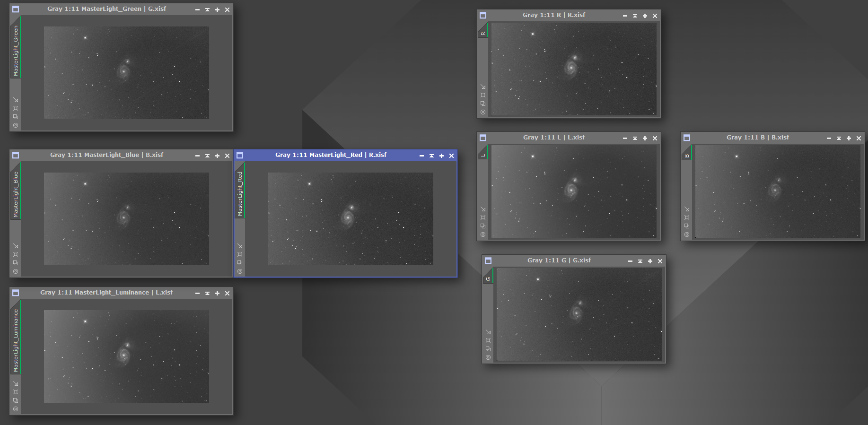Click concentric-circle icon in MasterLight_Green window sidebar
The height and width of the screenshot is (425, 868).
tap(16, 125)
